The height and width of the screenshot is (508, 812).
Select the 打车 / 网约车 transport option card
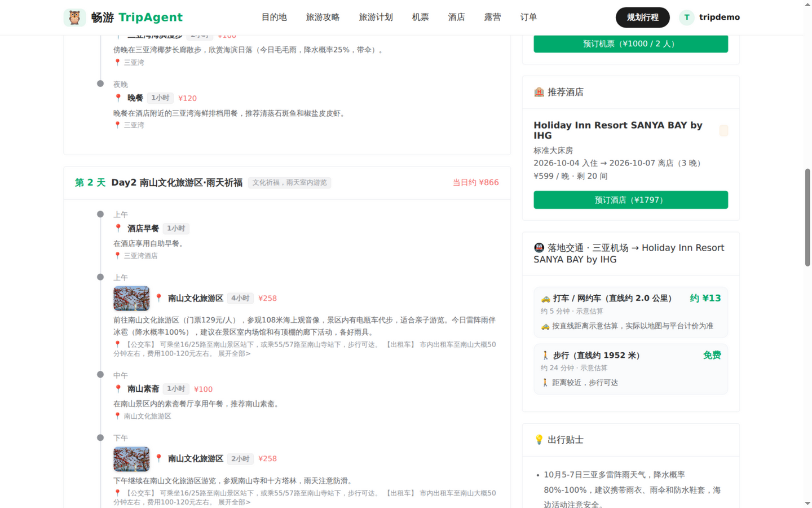point(630,312)
